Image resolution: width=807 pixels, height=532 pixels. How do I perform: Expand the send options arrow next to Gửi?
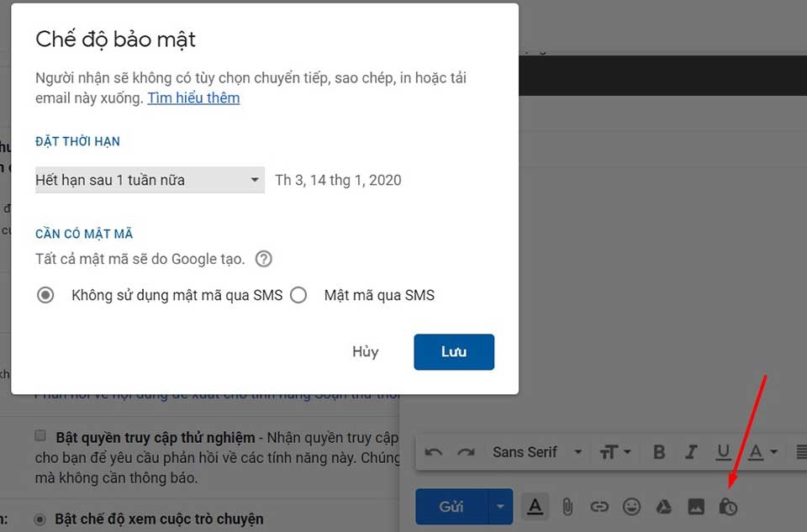pyautogui.click(x=499, y=507)
